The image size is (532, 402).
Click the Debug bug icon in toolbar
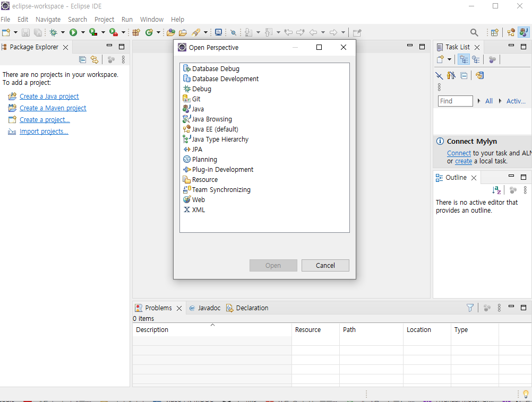[53, 32]
